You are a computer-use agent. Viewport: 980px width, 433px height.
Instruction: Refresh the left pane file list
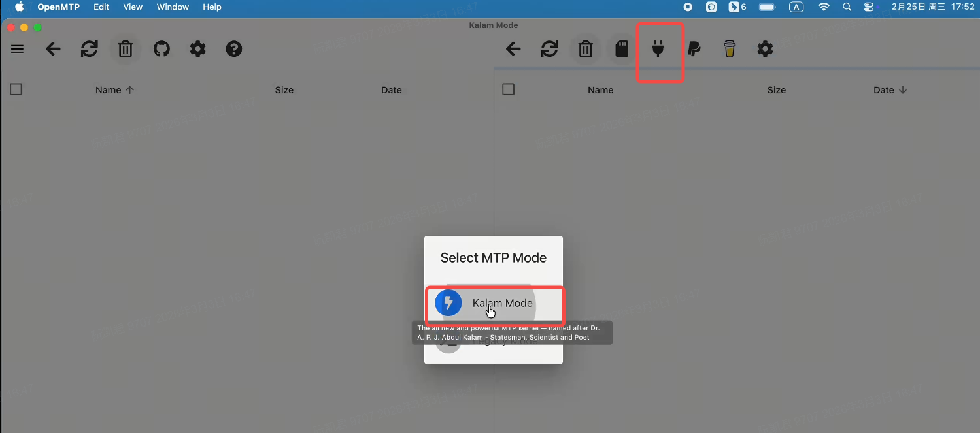click(x=90, y=49)
